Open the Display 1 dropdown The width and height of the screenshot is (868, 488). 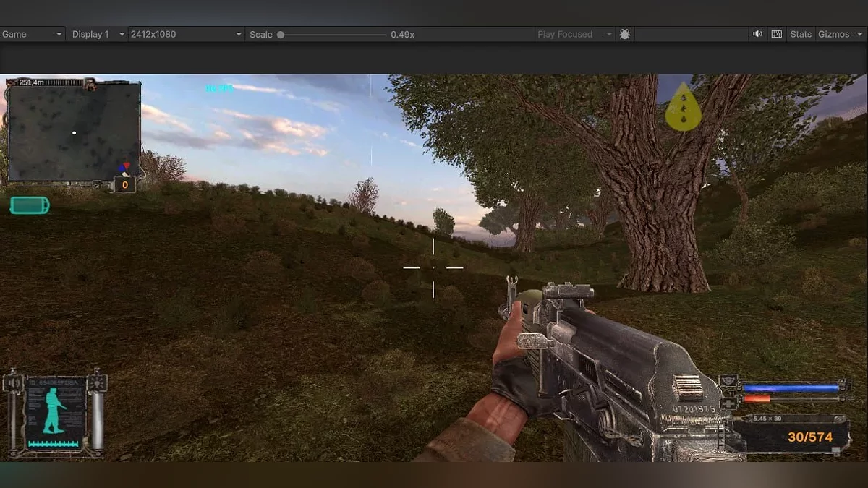click(97, 34)
